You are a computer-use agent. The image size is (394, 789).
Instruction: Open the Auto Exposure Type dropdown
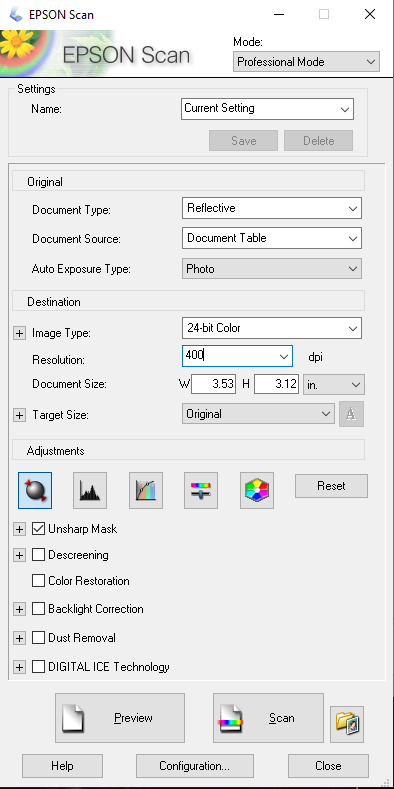pyautogui.click(x=272, y=269)
